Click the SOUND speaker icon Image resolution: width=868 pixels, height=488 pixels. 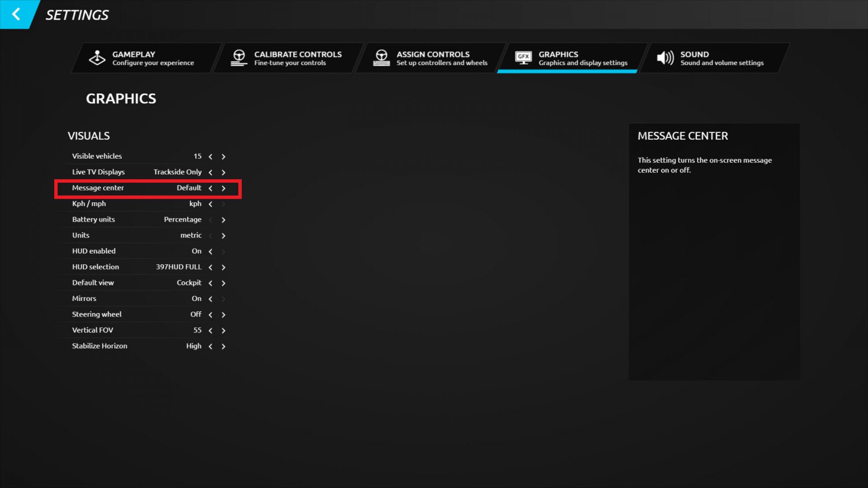point(664,58)
